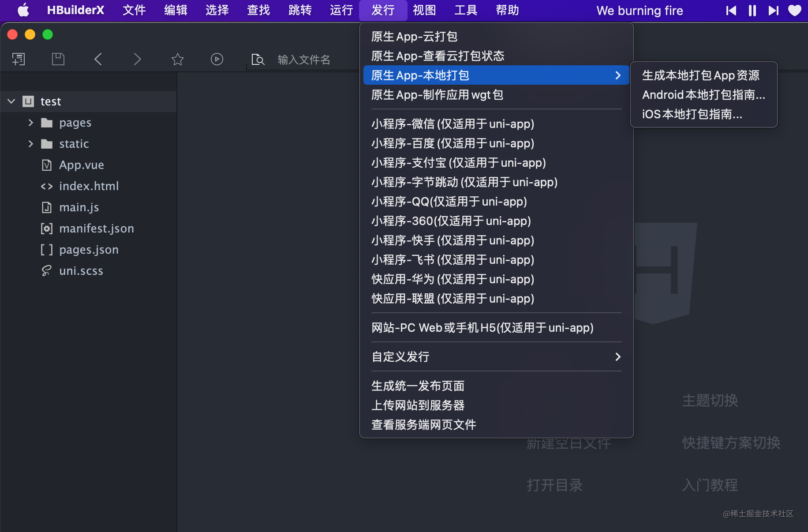This screenshot has height=532, width=808.
Task: Open the 视图 menu
Action: [x=424, y=10]
